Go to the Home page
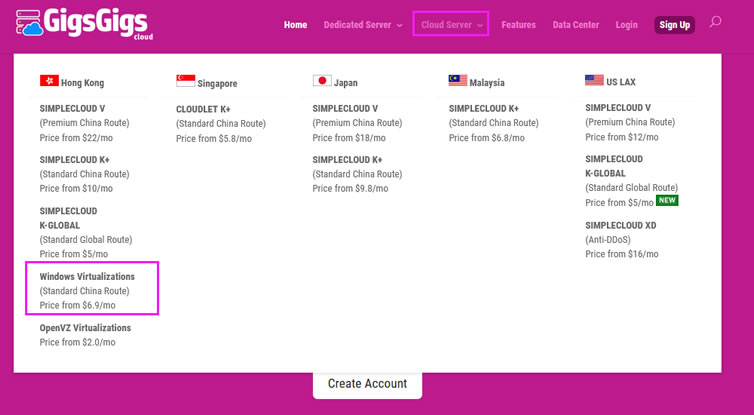 (x=295, y=25)
